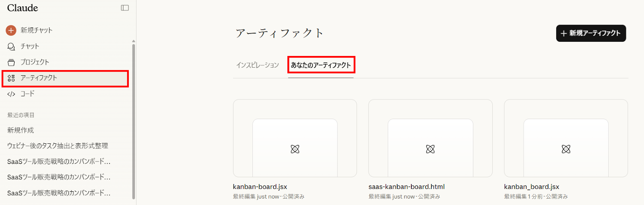Switch to the インスピレーション tab
644x205 pixels.
point(258,65)
